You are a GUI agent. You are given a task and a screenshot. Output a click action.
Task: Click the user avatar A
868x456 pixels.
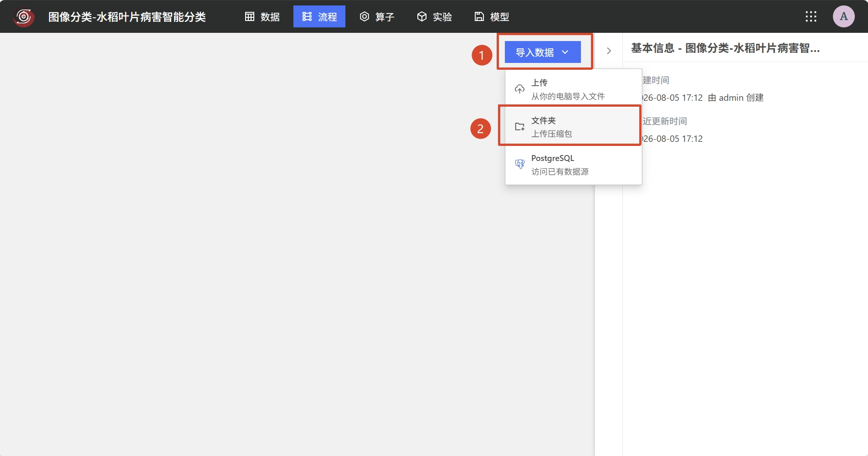click(x=844, y=16)
